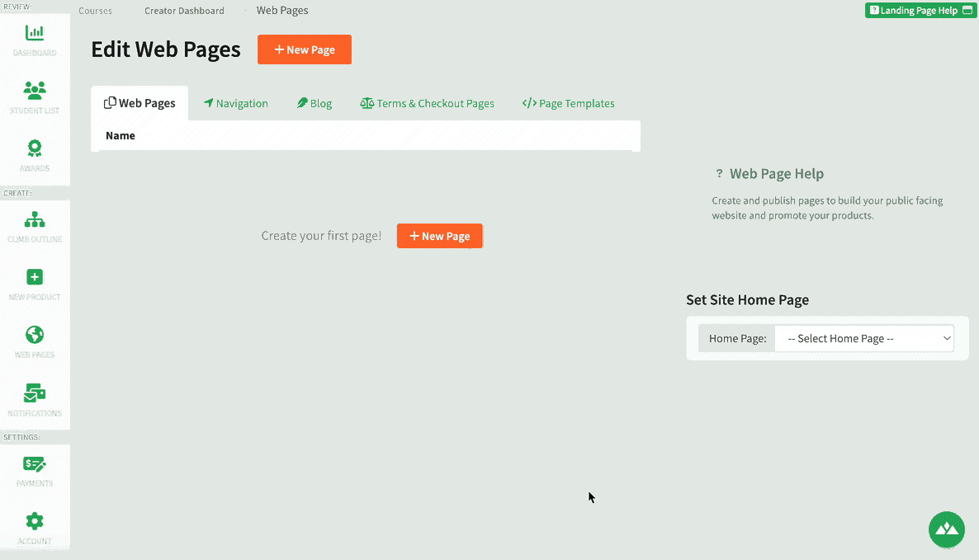The height and width of the screenshot is (560, 979).
Task: Open Landing Page Help button
Action: pyautogui.click(x=920, y=10)
